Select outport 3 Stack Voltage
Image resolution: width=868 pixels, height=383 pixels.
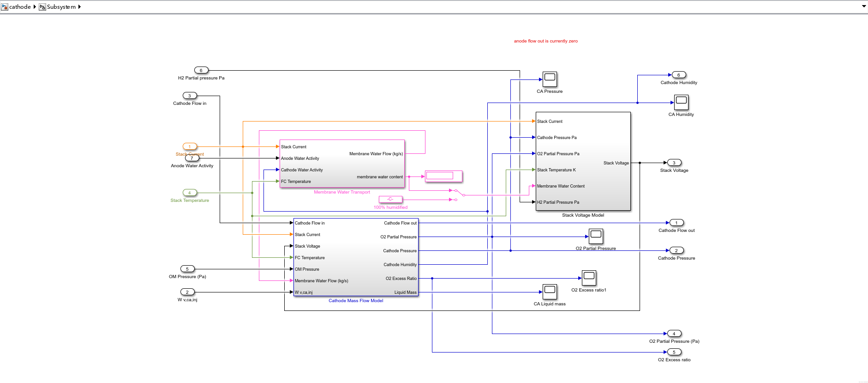pos(674,163)
